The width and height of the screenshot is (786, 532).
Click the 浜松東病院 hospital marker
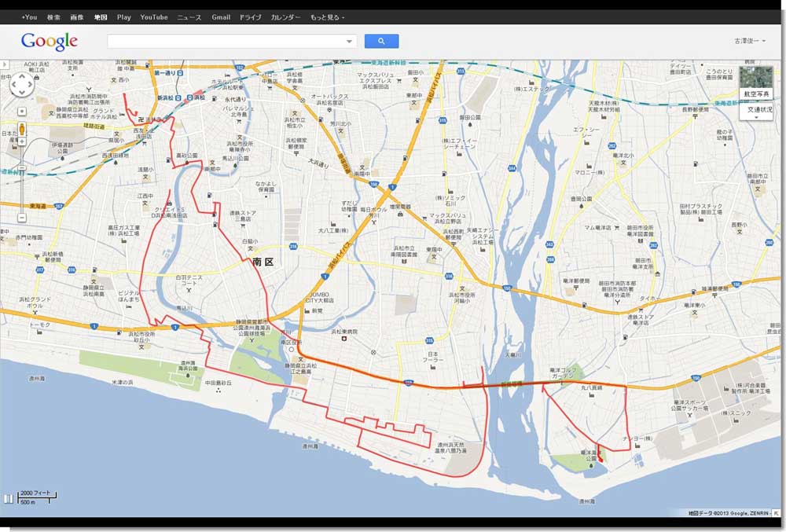(344, 339)
